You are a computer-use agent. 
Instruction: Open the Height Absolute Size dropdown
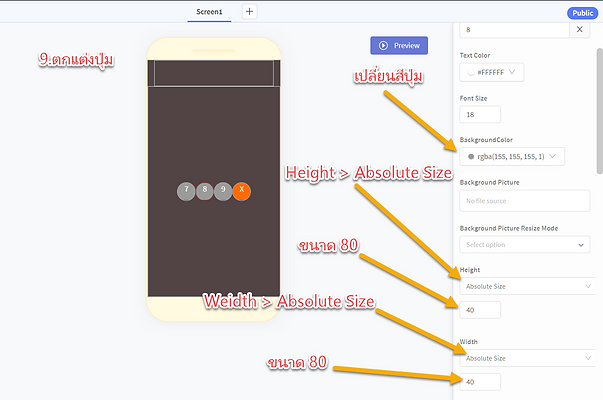528,286
